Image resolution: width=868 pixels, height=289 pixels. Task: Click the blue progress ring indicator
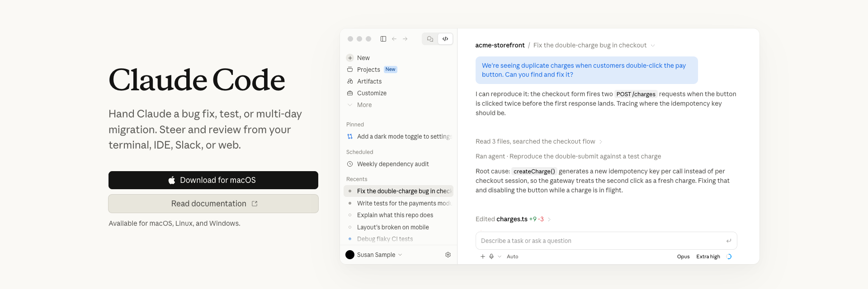pyautogui.click(x=729, y=256)
